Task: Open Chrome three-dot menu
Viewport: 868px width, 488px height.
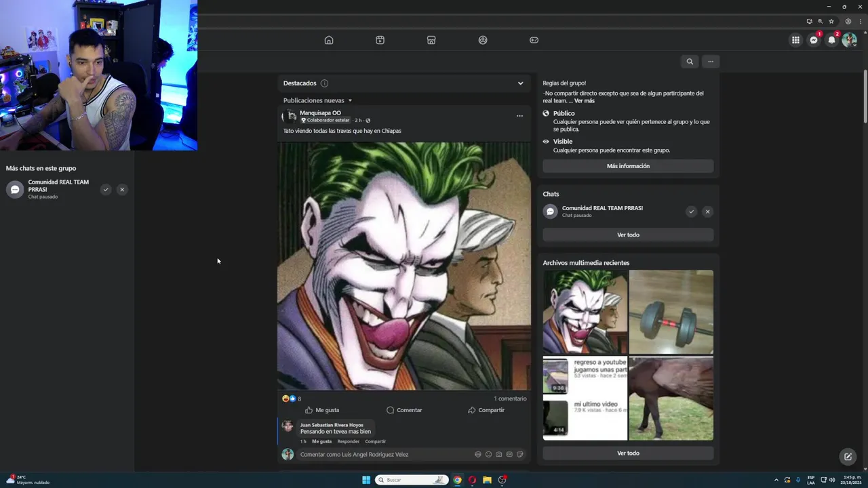Action: (x=859, y=21)
